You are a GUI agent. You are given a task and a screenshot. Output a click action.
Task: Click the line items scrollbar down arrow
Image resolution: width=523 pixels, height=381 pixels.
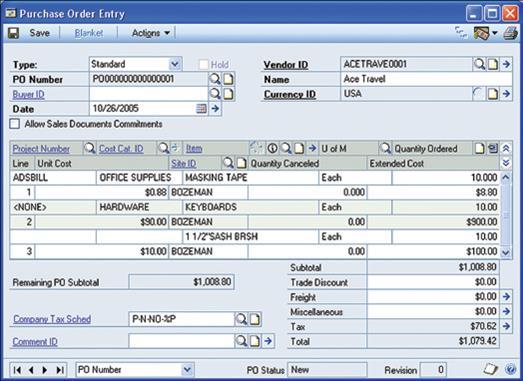(x=506, y=252)
